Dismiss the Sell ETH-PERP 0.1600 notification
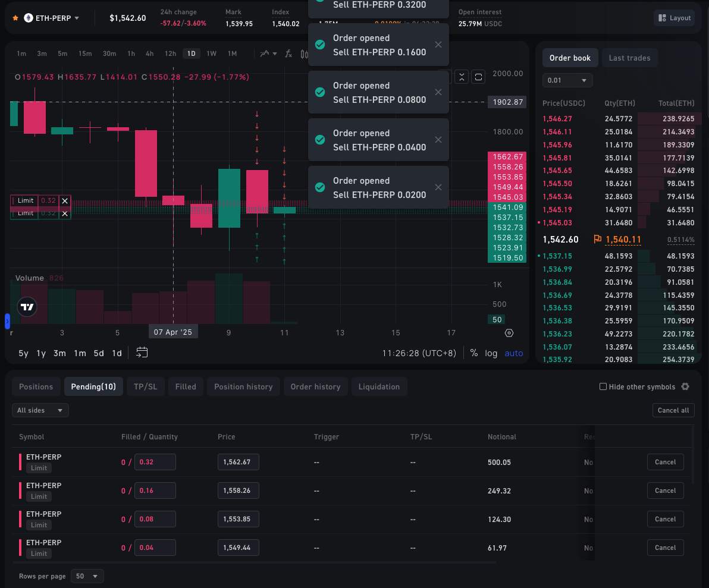Screen dimensions: 709x588 [x=438, y=45]
